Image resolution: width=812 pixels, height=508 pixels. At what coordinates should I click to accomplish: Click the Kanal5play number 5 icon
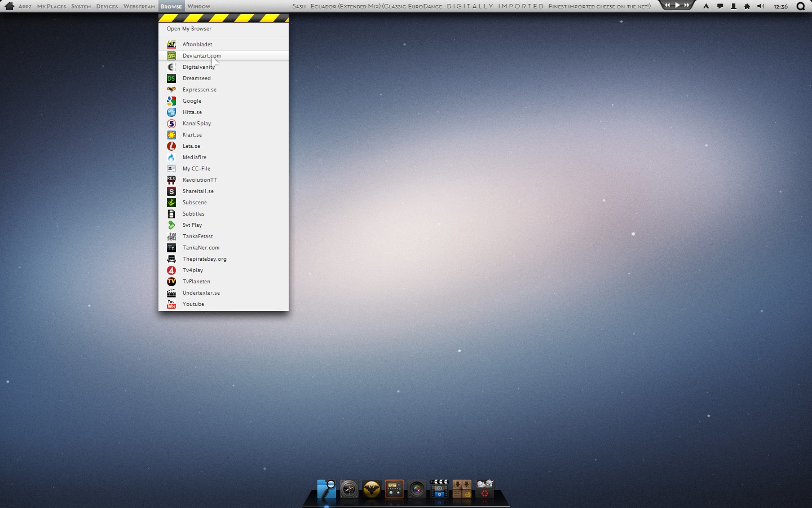coord(171,124)
